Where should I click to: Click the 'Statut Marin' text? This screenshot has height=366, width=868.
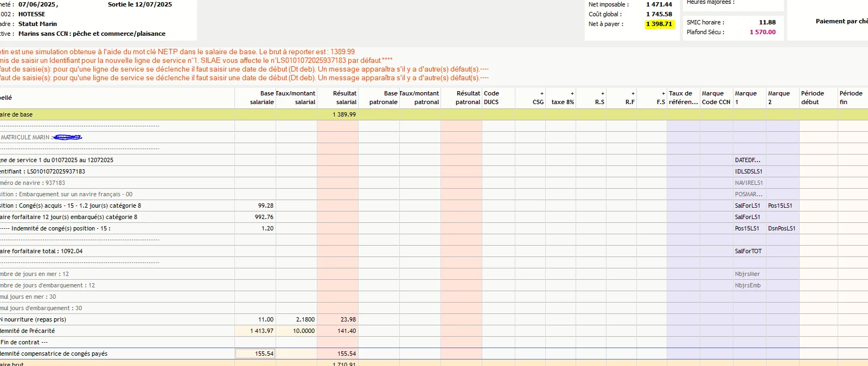coord(37,24)
